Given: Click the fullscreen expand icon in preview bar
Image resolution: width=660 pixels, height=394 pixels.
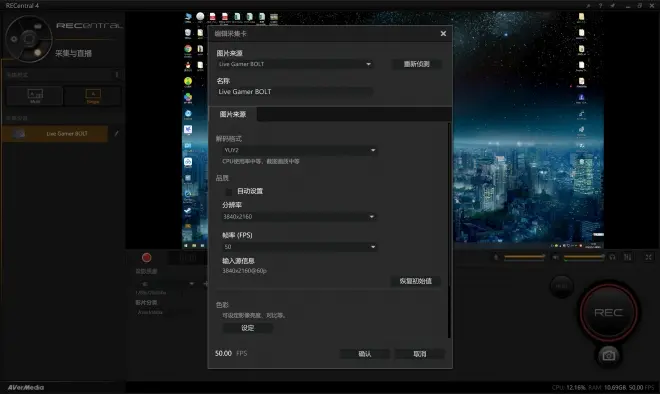Looking at the screenshot, I should [x=649, y=257].
